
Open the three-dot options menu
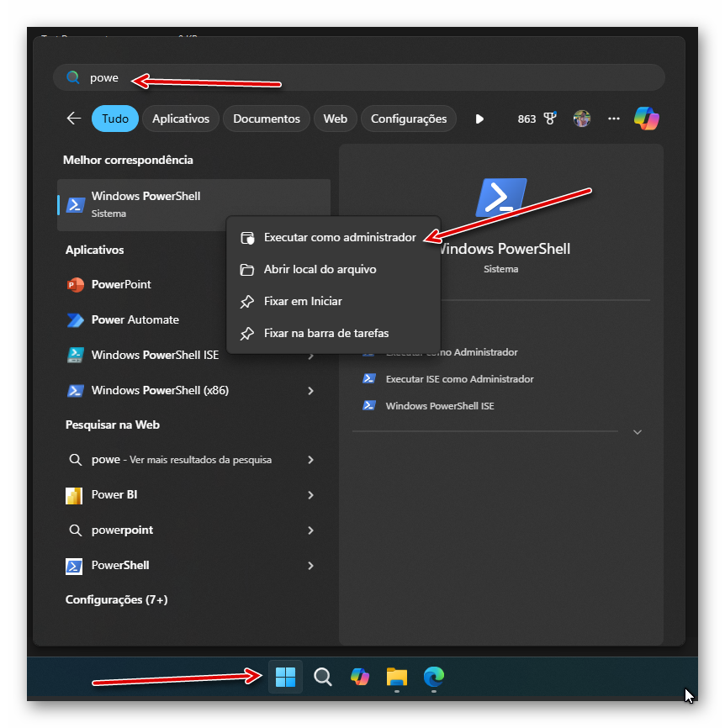(613, 119)
